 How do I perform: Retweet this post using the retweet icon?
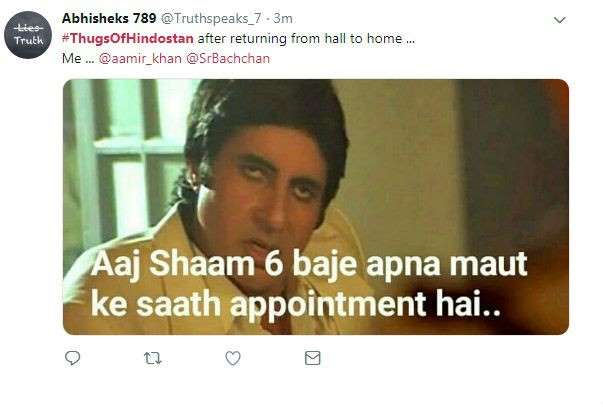click(x=152, y=359)
